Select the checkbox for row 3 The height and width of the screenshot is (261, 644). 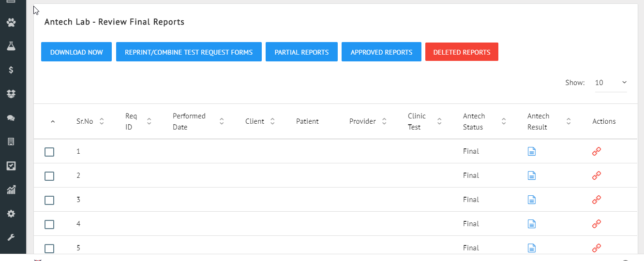[x=49, y=200]
